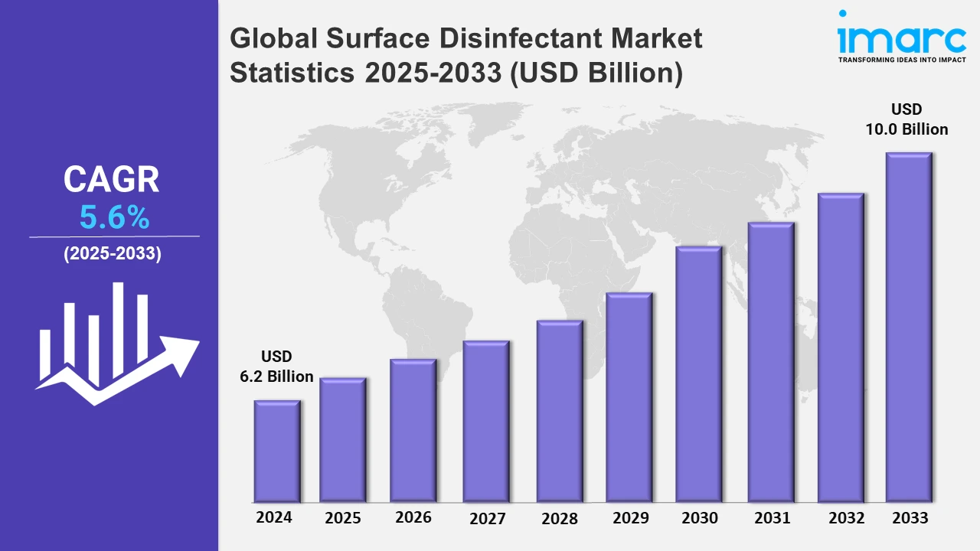Click the CAGR heading text

tap(112, 180)
